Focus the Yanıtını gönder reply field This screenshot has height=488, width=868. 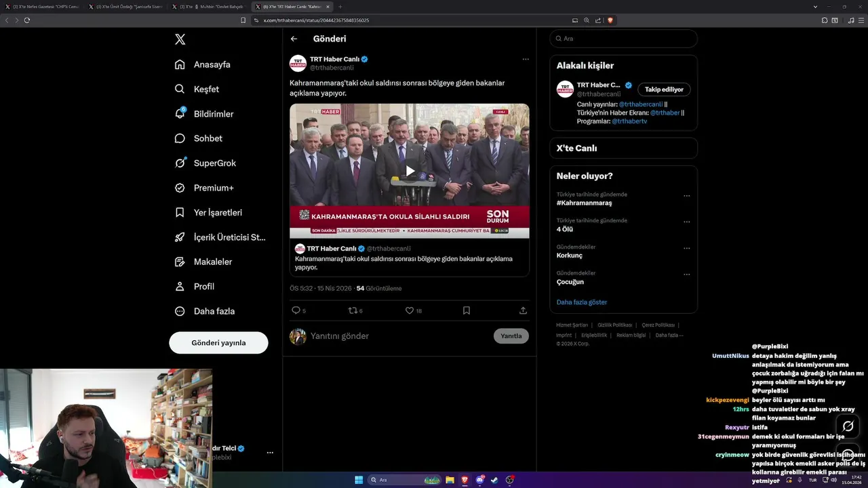click(399, 336)
